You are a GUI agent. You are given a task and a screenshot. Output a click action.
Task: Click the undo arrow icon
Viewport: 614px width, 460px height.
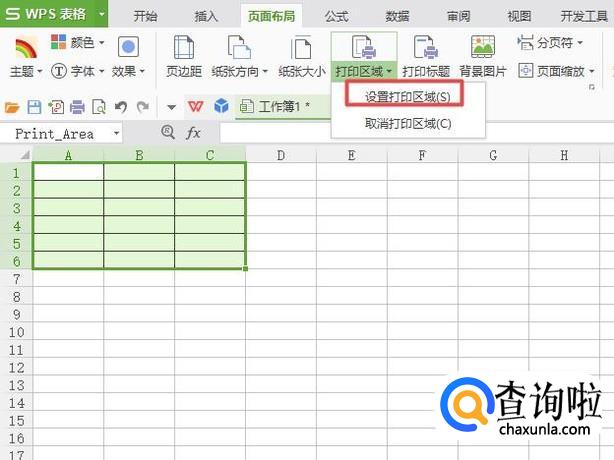(120, 107)
